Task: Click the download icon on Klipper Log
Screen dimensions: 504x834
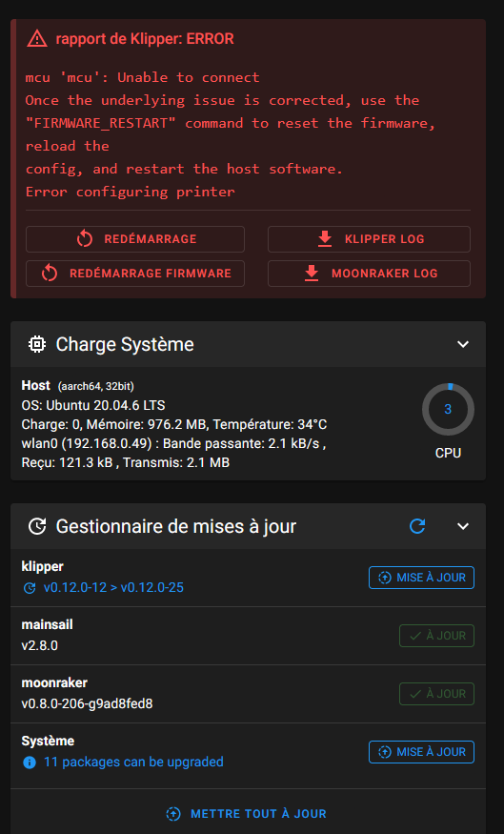Action: click(325, 239)
